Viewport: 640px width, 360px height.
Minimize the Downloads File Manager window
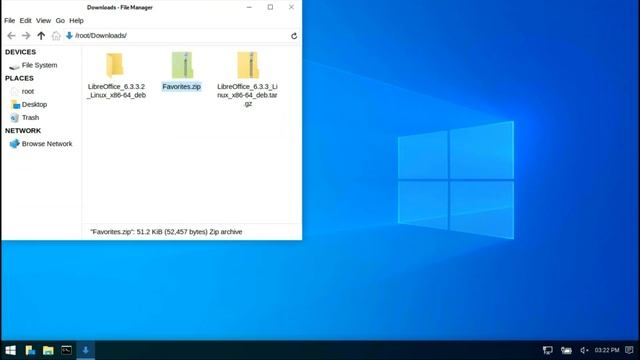tap(249, 7)
